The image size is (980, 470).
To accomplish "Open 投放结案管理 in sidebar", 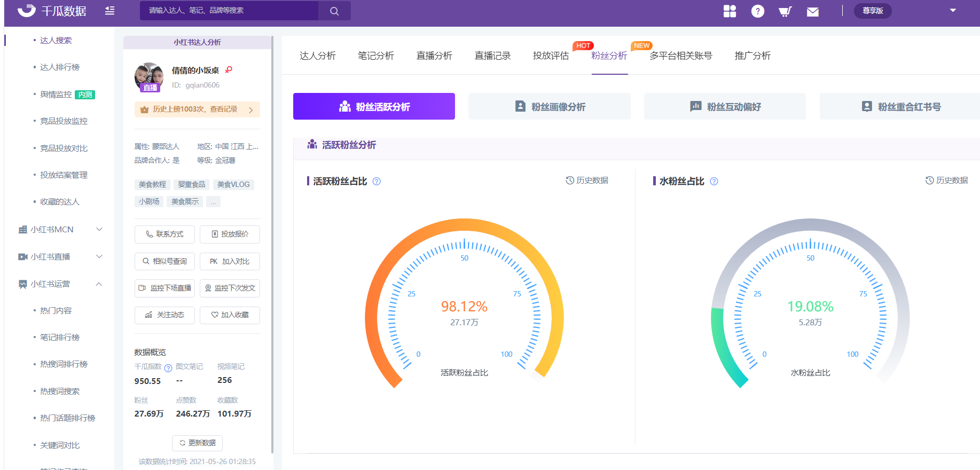I will click(64, 175).
